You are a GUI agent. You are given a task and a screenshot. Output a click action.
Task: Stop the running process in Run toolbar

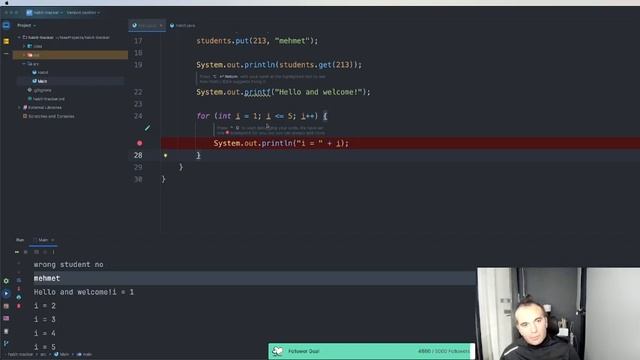[x=26, y=252]
